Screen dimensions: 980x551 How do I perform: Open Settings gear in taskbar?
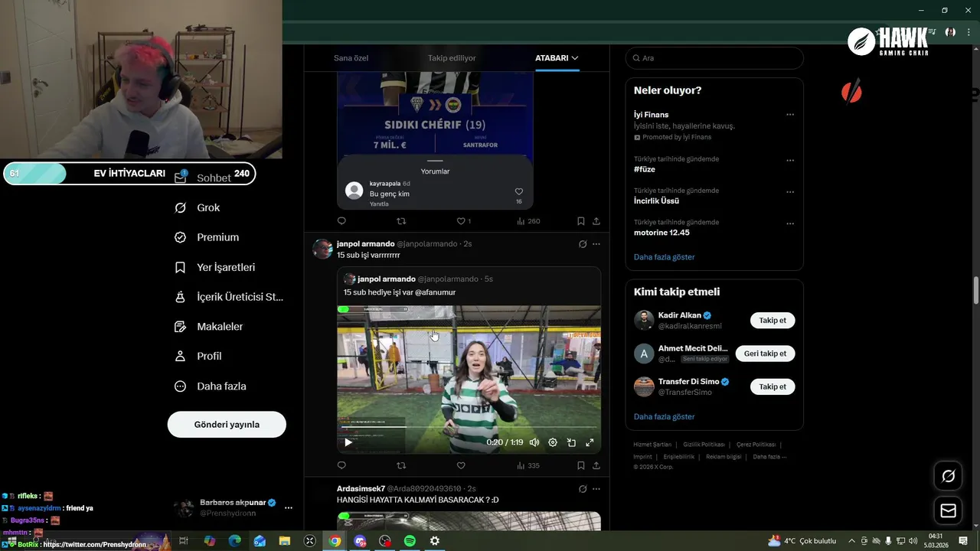click(x=435, y=541)
